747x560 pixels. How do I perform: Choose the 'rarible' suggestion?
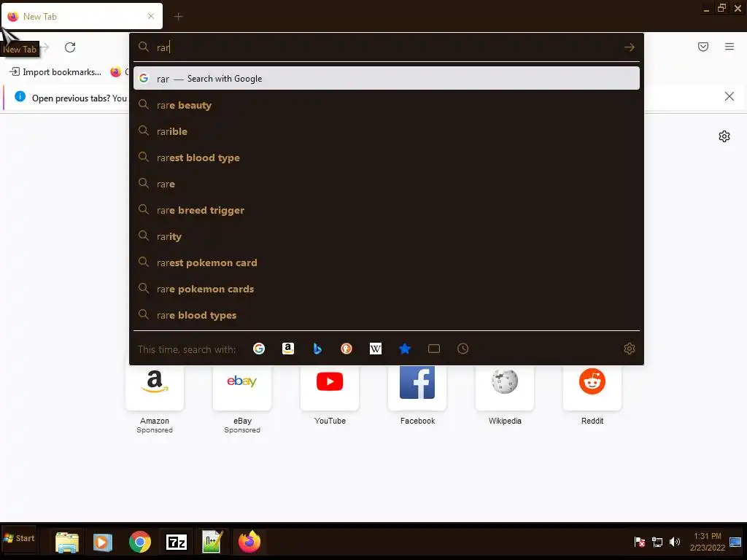tap(387, 131)
